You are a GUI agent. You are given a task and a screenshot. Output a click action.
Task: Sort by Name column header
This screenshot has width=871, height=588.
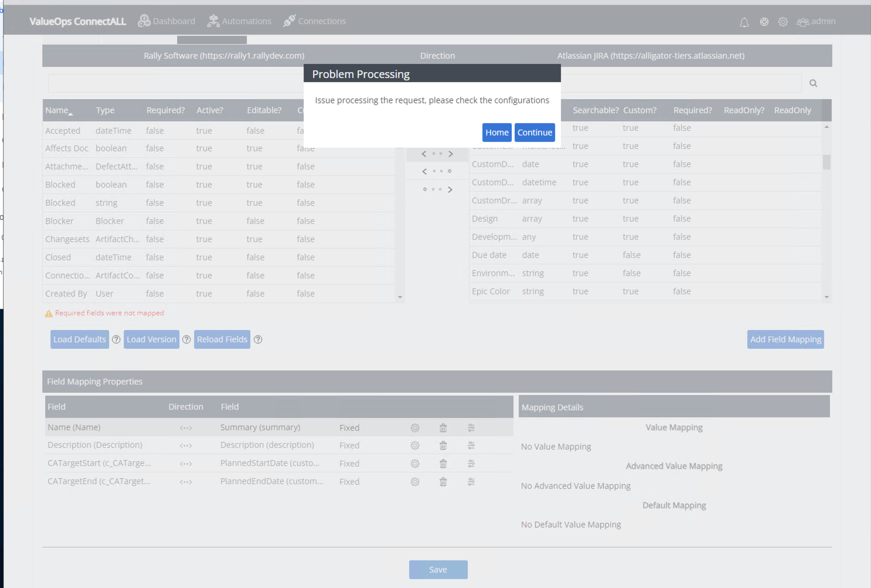(58, 110)
